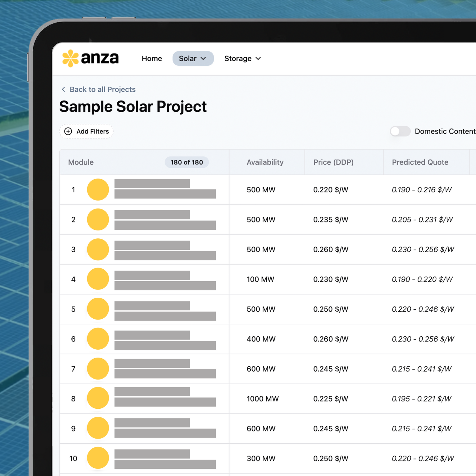476x476 pixels.
Task: Click the yellow module icon in row 9
Action: point(98,428)
